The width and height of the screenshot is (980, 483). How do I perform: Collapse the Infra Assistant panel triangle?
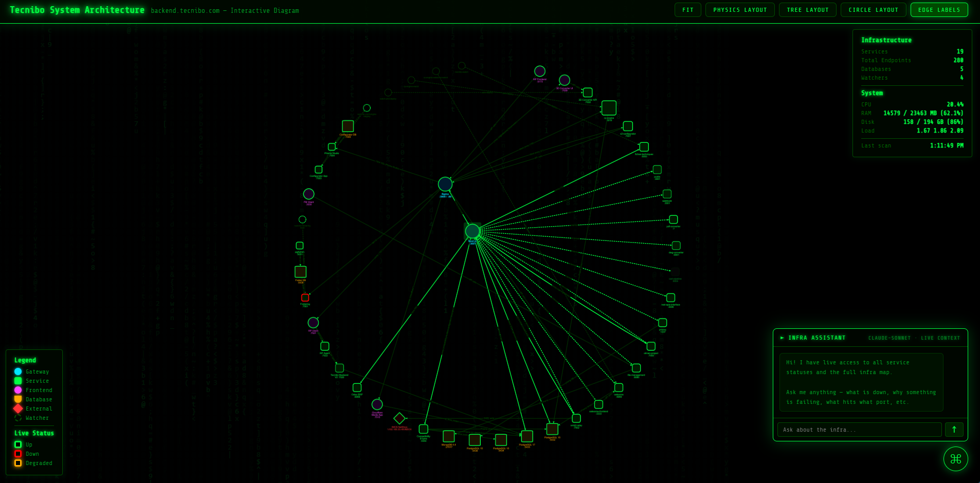[782, 338]
